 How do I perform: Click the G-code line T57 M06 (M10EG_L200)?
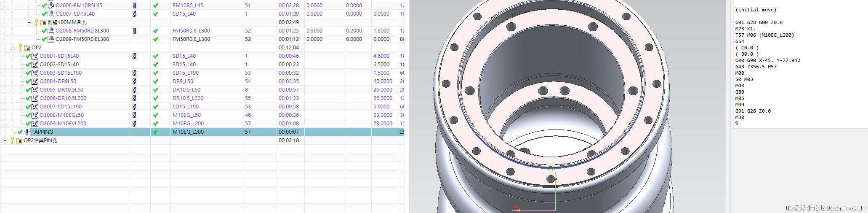click(x=764, y=35)
